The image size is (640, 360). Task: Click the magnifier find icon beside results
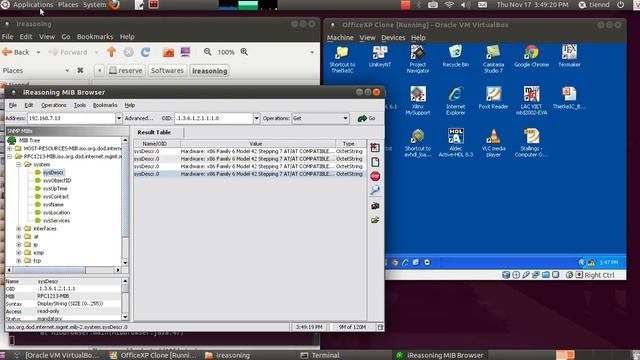pos(375,190)
